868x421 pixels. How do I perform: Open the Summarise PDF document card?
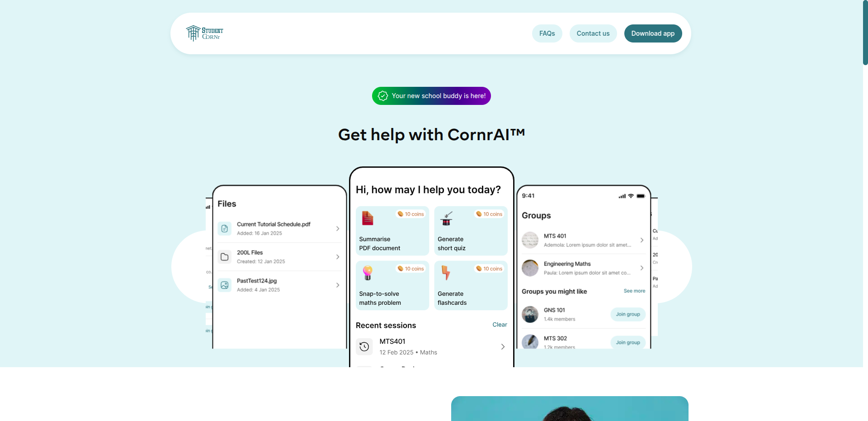[392, 231]
